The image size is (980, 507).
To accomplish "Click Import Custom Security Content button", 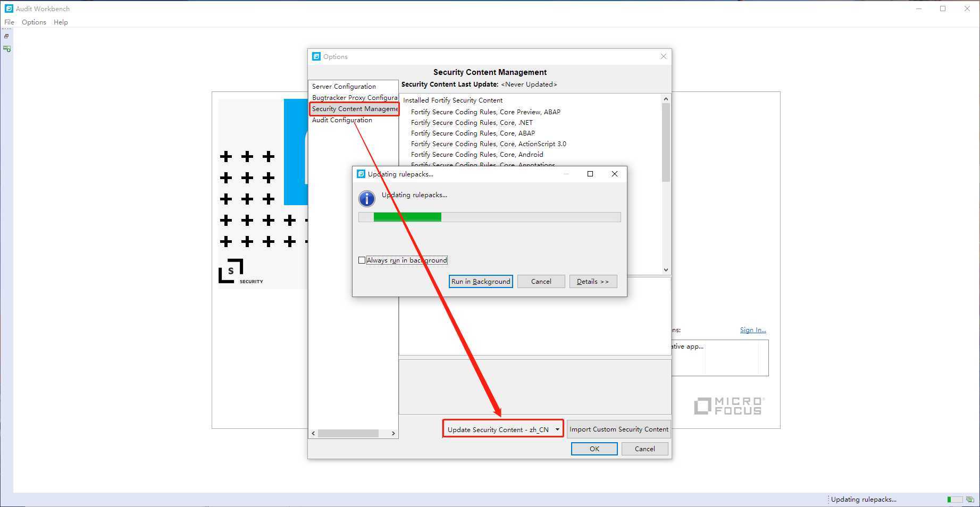I will tap(619, 429).
